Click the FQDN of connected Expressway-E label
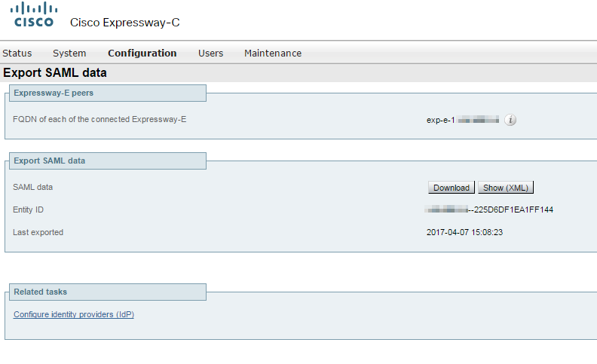597x364 pixels. [99, 119]
